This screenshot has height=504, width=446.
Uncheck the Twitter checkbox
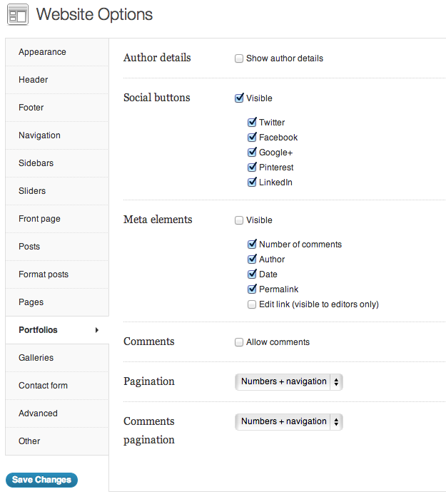252,123
